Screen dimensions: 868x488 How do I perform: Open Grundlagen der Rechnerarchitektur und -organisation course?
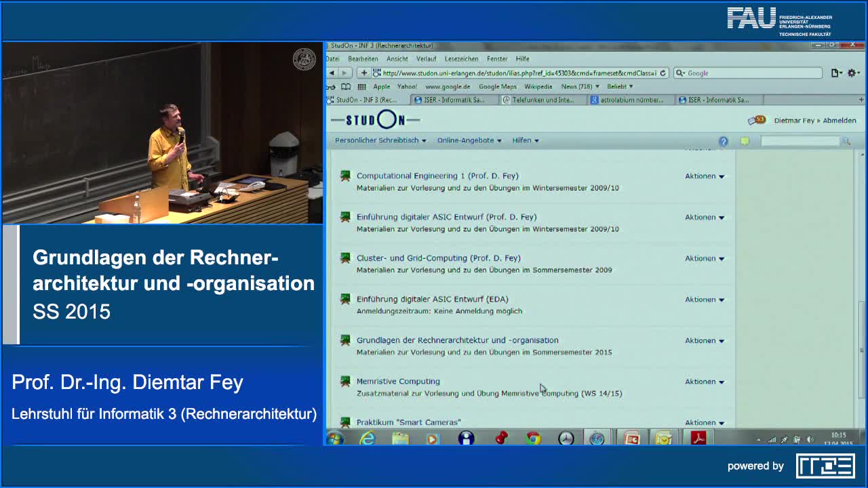click(457, 340)
